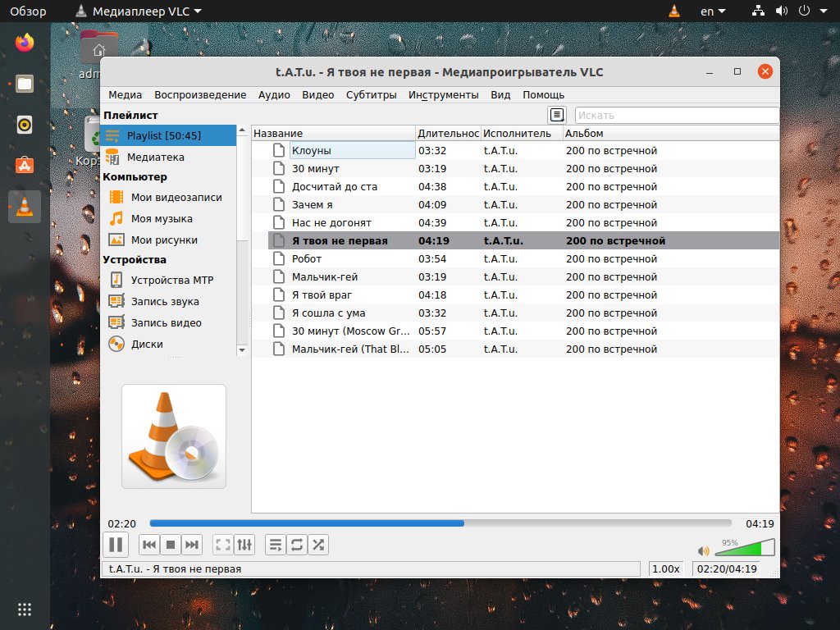
Task: Focus the Искать search field
Action: coord(677,115)
